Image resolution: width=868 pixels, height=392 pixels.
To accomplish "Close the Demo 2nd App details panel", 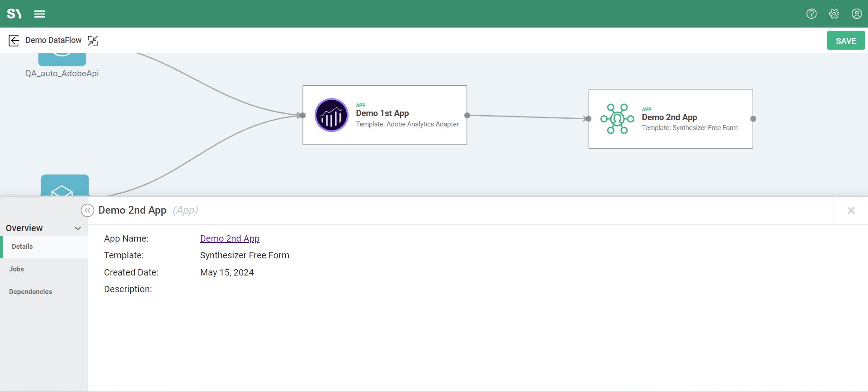I will 851,210.
